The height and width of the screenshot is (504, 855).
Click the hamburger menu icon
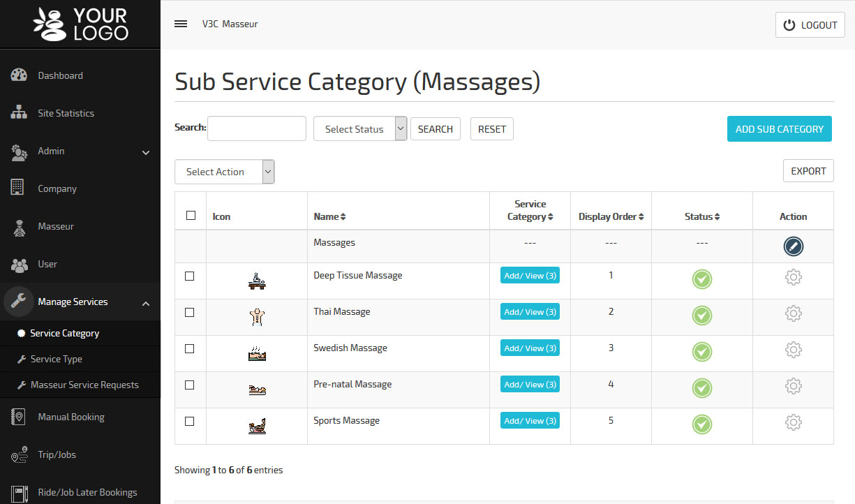(180, 23)
